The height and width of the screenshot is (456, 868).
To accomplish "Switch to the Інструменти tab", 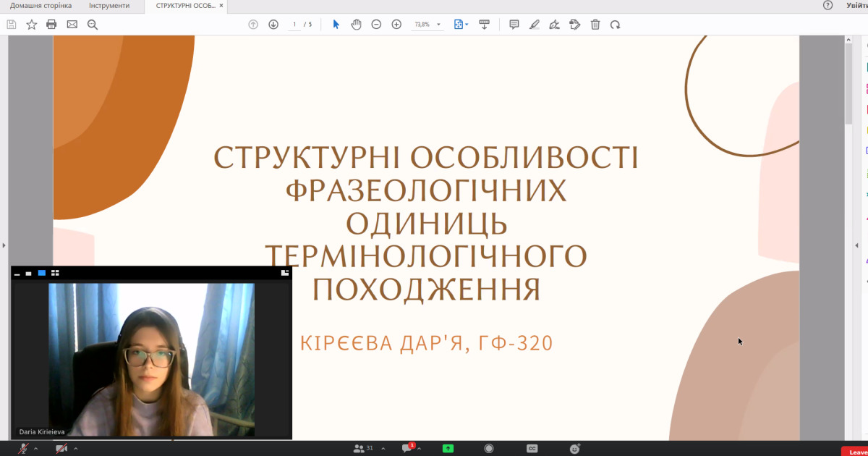I will 109,6.
